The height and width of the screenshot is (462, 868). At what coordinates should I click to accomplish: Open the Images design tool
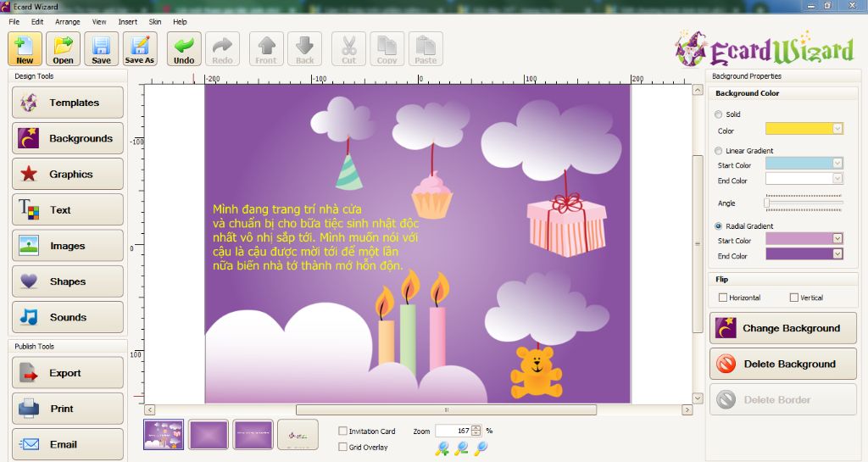tap(68, 246)
